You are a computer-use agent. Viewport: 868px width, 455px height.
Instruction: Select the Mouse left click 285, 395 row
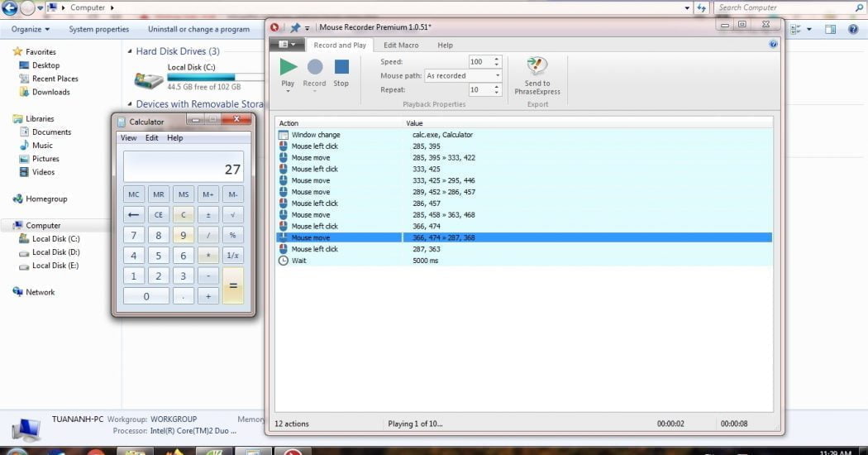[x=523, y=146]
